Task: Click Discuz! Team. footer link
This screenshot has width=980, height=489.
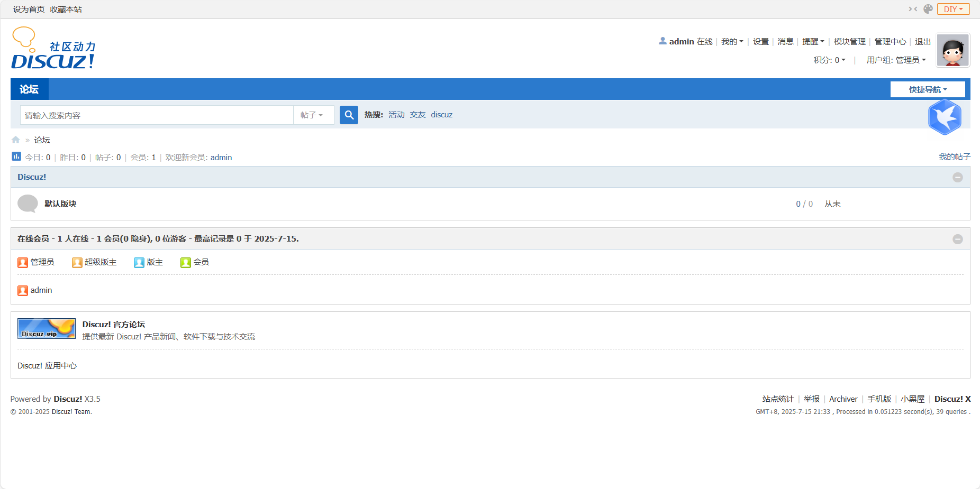Action: pyautogui.click(x=71, y=412)
